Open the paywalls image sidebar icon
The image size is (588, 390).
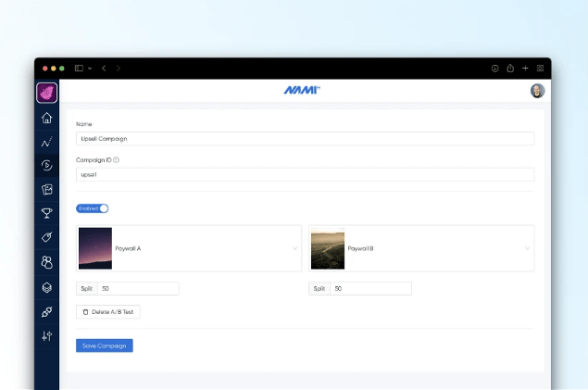coord(46,190)
